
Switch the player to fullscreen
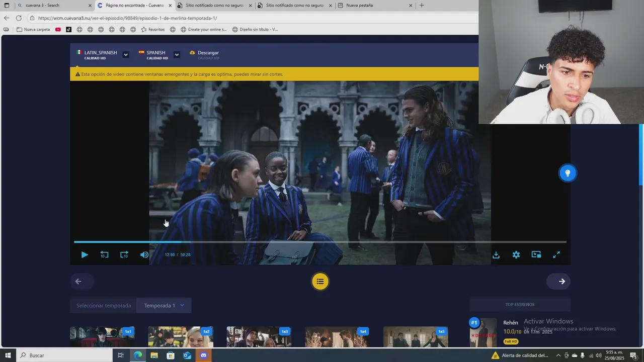tap(556, 255)
